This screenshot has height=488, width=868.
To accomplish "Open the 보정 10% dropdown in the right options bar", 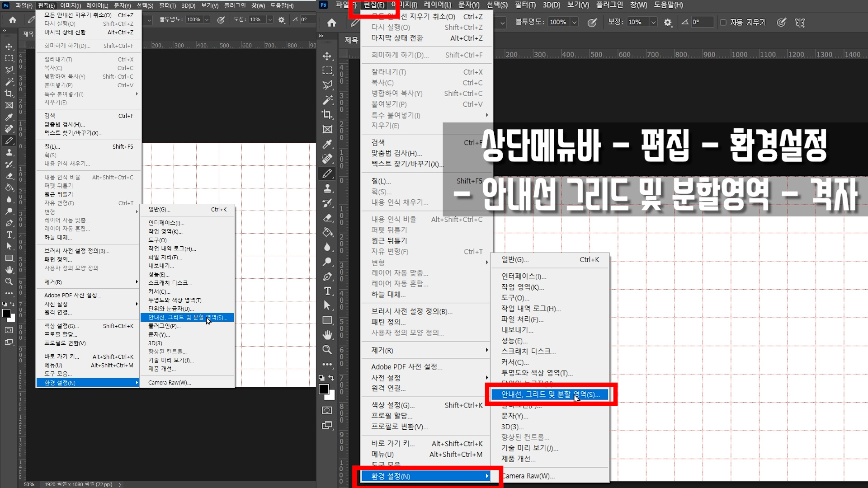I will point(653,22).
